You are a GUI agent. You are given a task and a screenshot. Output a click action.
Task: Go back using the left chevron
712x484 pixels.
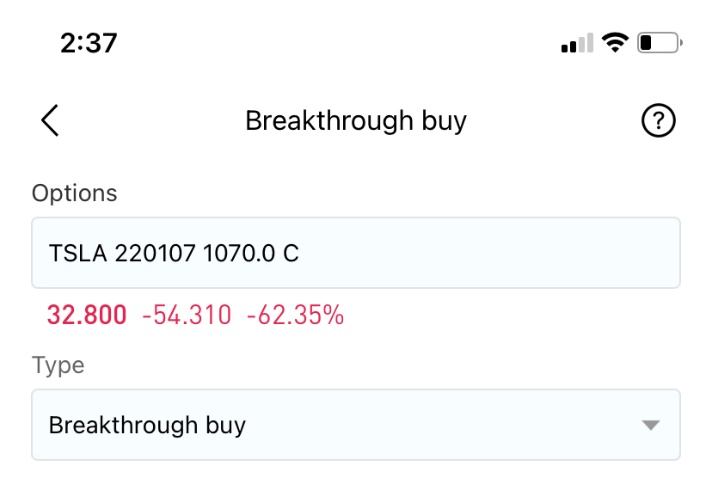(50, 120)
